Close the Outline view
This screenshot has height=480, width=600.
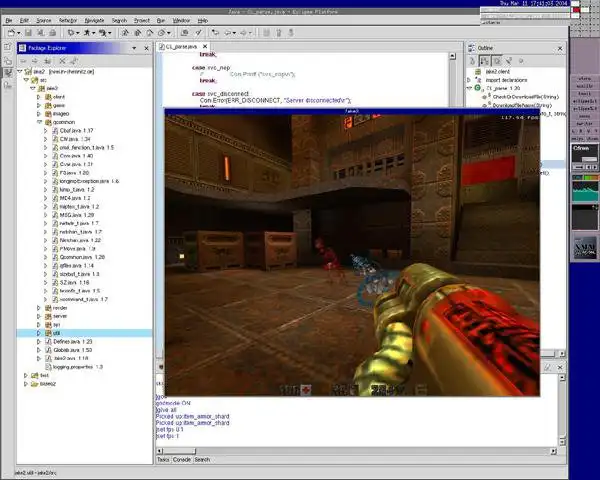pos(560,49)
